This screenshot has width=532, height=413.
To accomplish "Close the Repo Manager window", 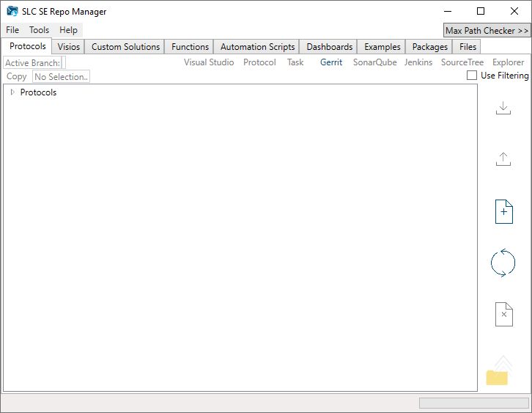I will [514, 11].
